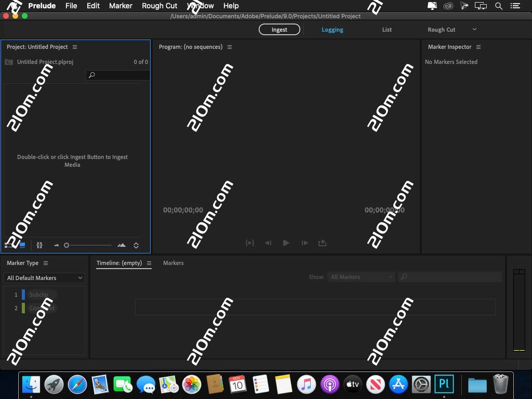
Task: Open Apple TV from the Dock
Action: point(353,384)
